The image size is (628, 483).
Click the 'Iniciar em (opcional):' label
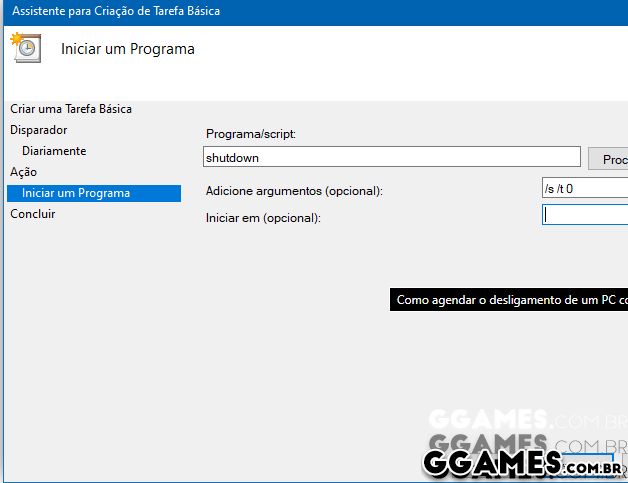pyautogui.click(x=263, y=217)
